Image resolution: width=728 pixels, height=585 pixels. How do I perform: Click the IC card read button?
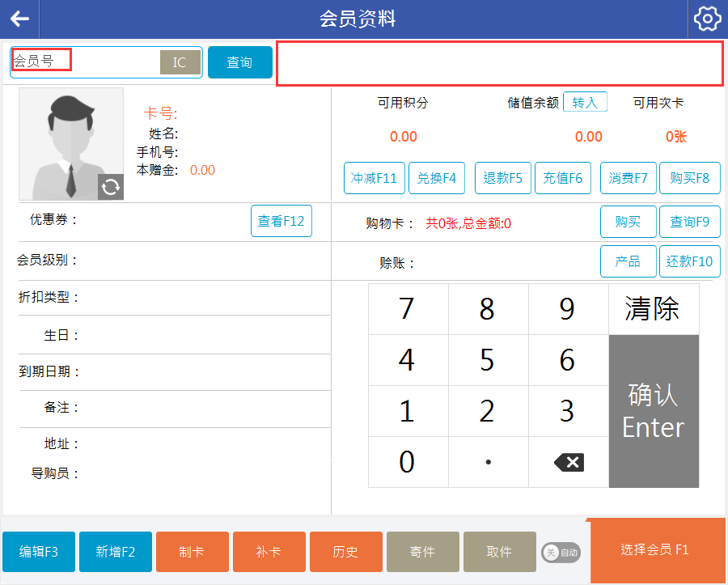pos(180,62)
